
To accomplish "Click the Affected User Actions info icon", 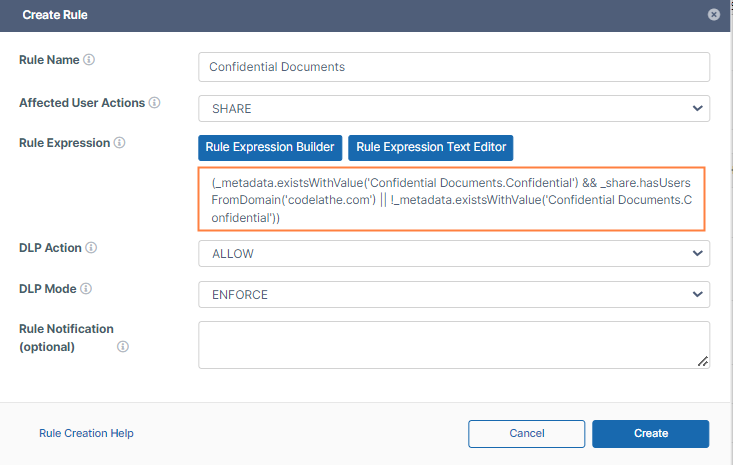I will click(x=155, y=103).
